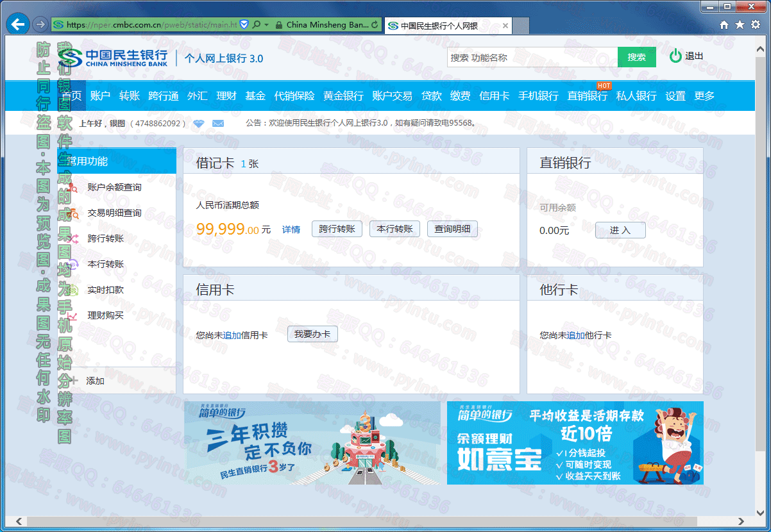The height and width of the screenshot is (532, 771).
Task: Open the 账户交易 menu
Action: 392,96
